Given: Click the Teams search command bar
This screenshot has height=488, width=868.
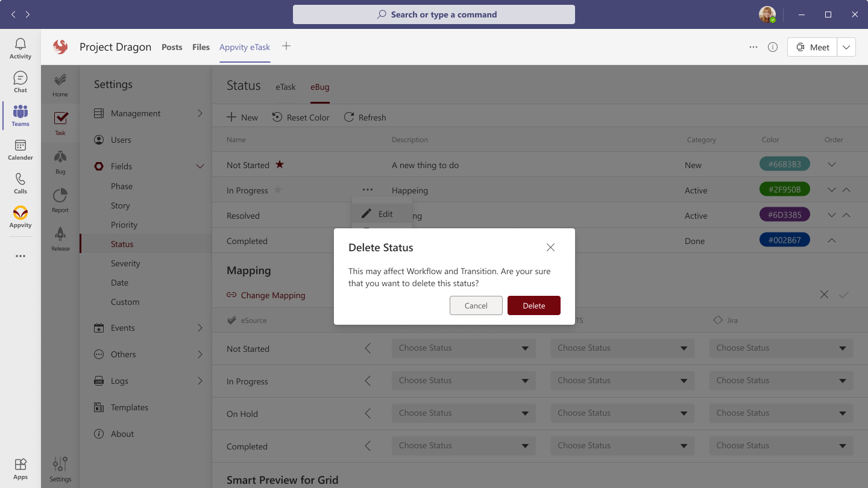Looking at the screenshot, I should [433, 14].
